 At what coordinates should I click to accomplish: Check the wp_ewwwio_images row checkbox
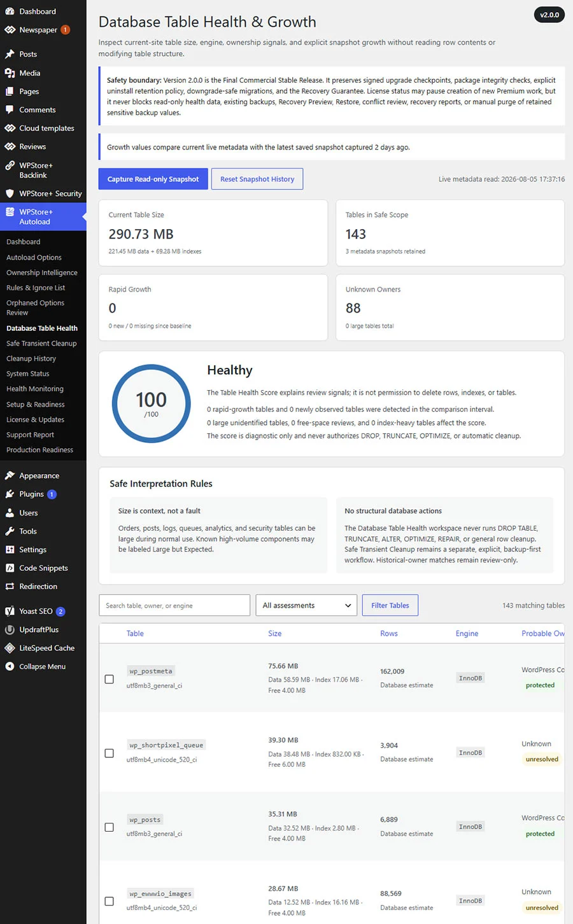pyautogui.click(x=110, y=901)
